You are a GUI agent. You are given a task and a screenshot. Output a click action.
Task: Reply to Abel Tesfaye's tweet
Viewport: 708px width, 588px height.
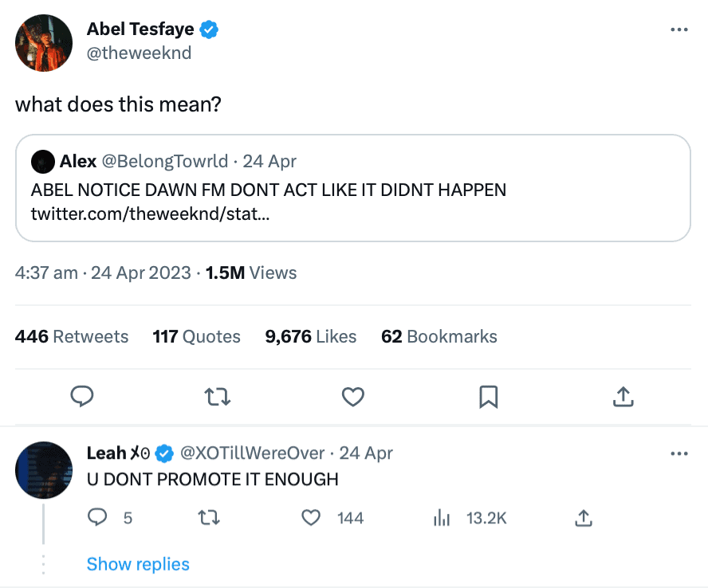click(x=83, y=396)
